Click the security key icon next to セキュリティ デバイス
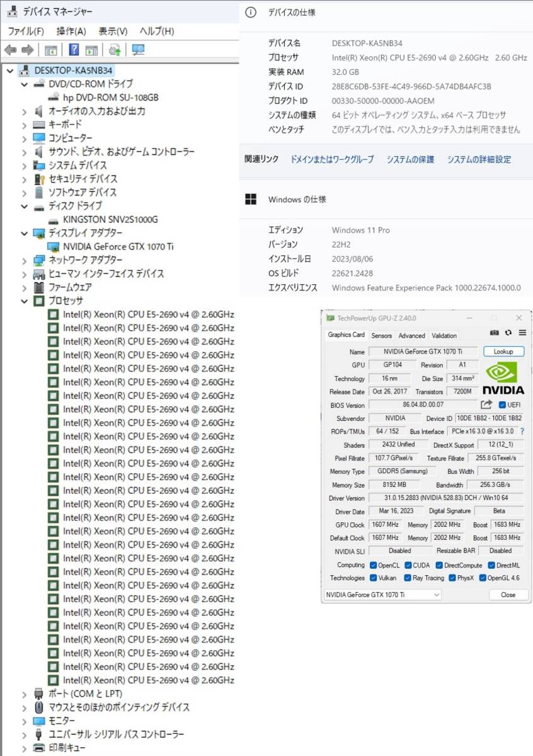The width and height of the screenshot is (533, 756). point(39,179)
